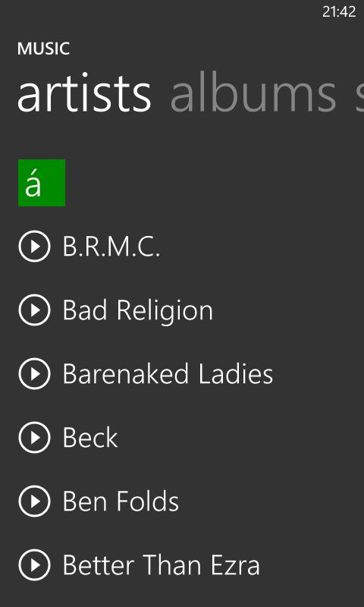The width and height of the screenshot is (364, 607).
Task: Select the artists pivot header
Action: click(84, 94)
